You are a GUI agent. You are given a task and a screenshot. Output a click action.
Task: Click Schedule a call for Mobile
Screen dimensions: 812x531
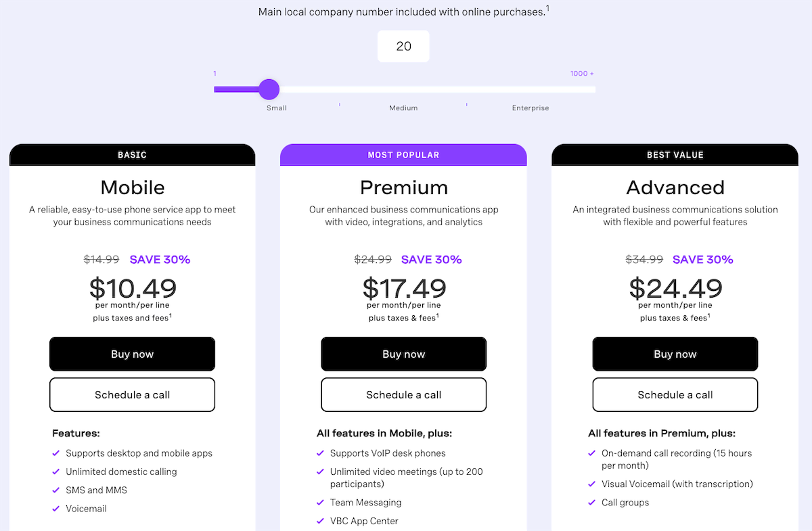click(x=132, y=394)
